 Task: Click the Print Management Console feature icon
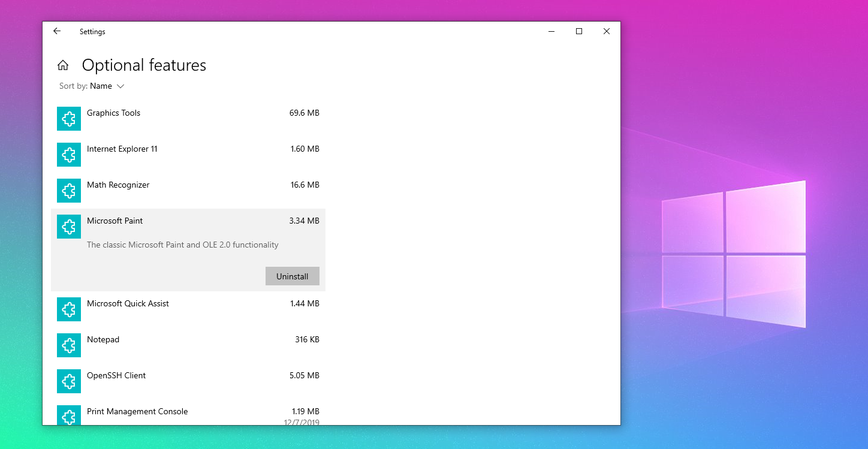pos(69,415)
